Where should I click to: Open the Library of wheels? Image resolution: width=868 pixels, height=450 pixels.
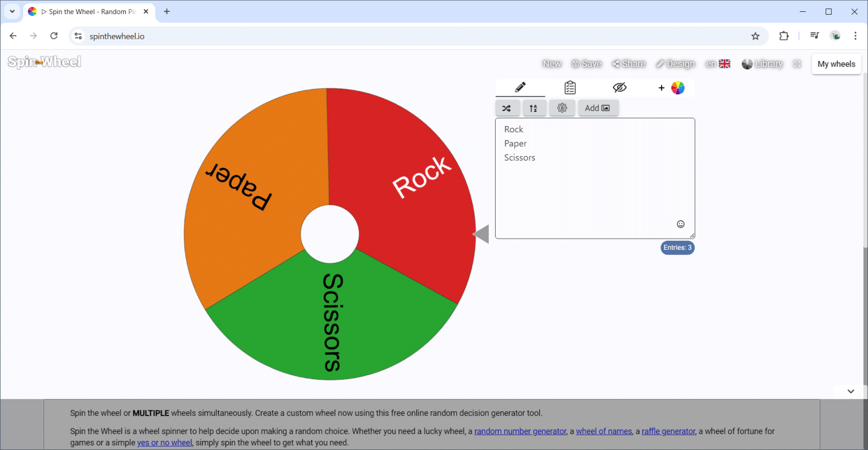[x=762, y=64]
